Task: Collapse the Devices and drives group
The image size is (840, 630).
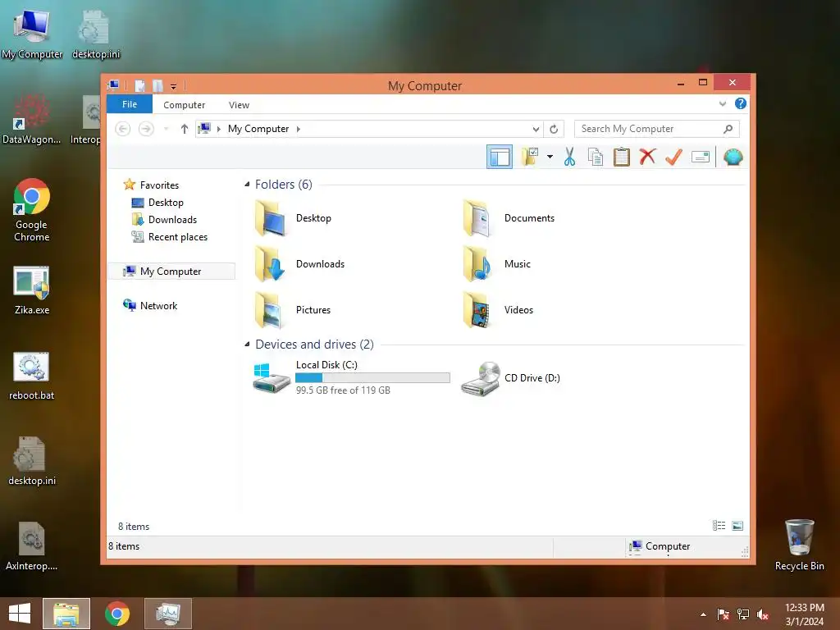Action: coord(247,344)
